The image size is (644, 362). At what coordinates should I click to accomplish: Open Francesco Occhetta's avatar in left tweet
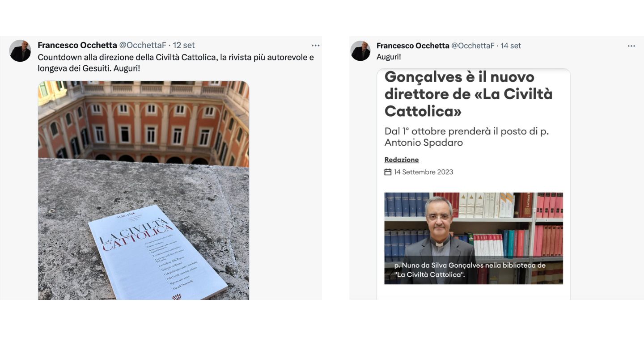pos(20,51)
